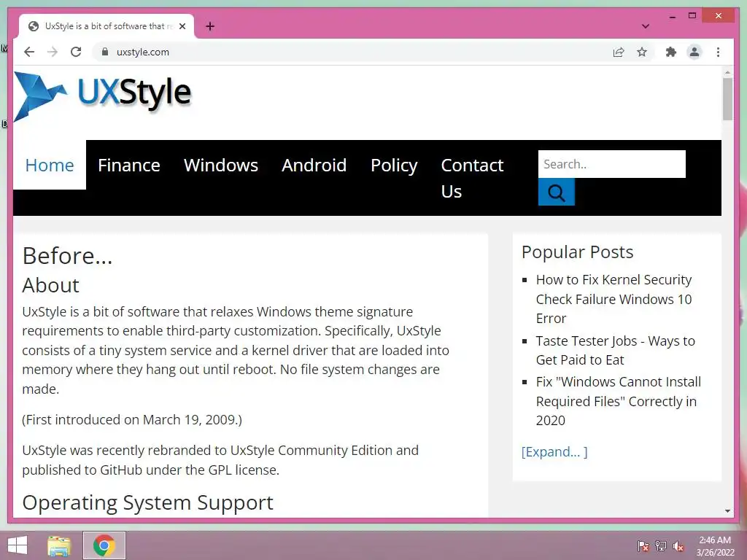Focus the Search.. input field
The width and height of the screenshot is (747, 560).
612,164
